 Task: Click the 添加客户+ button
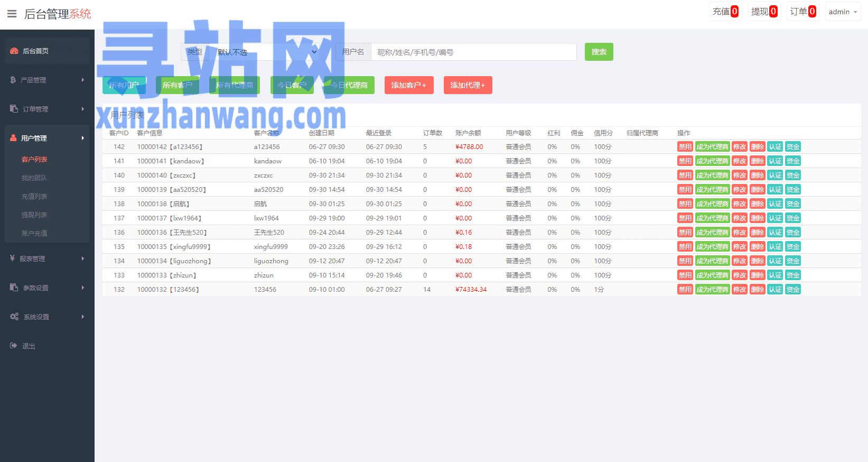click(408, 85)
